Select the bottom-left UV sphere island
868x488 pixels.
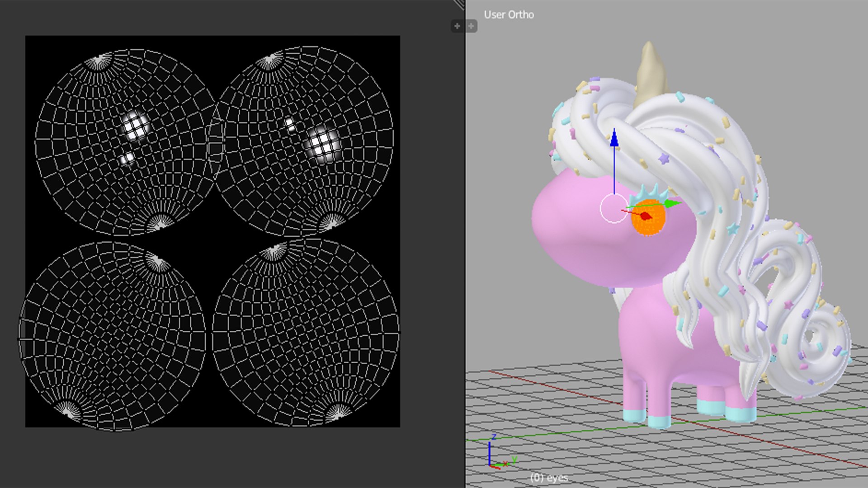[x=112, y=336]
